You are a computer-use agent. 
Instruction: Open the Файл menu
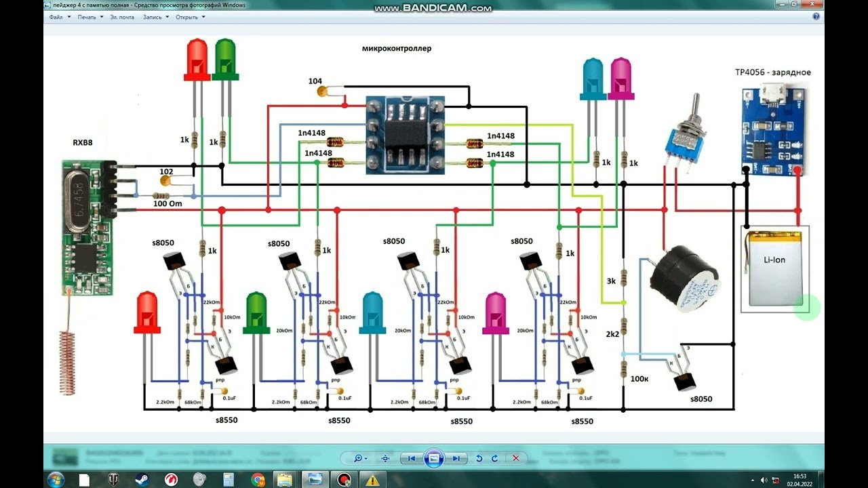[58, 17]
